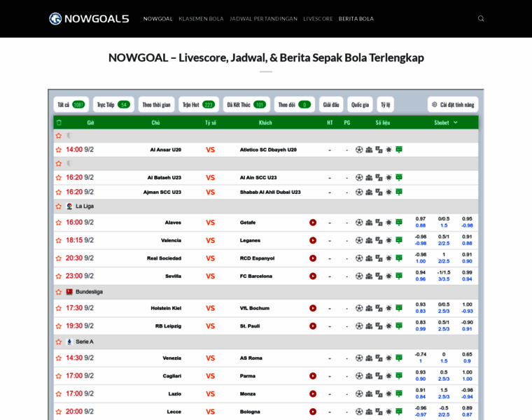The height and width of the screenshot is (420, 532).
Task: Click the Cài đặt tính năng settings button
Action: (x=453, y=104)
